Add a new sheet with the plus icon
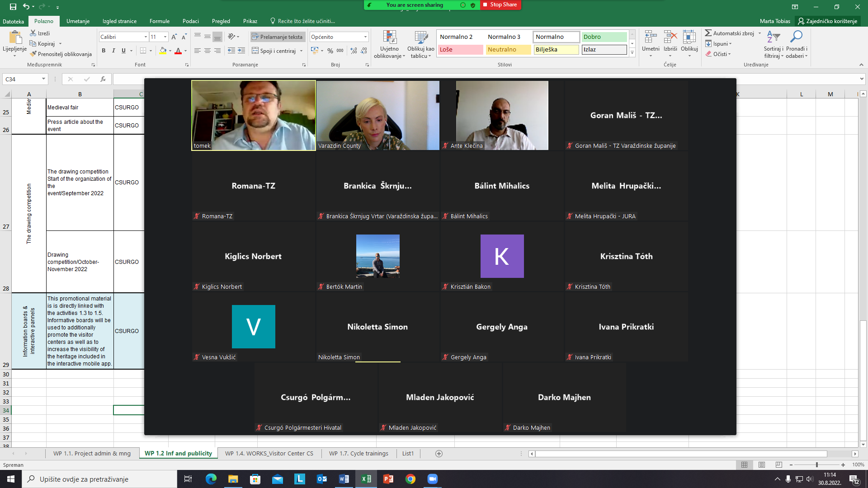The width and height of the screenshot is (868, 488). point(439,454)
